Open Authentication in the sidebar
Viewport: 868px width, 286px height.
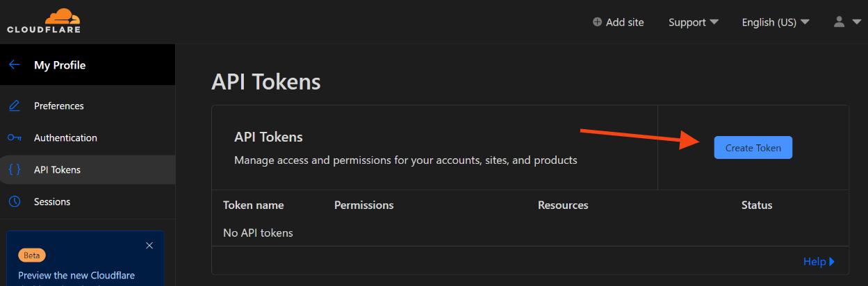[x=65, y=138]
